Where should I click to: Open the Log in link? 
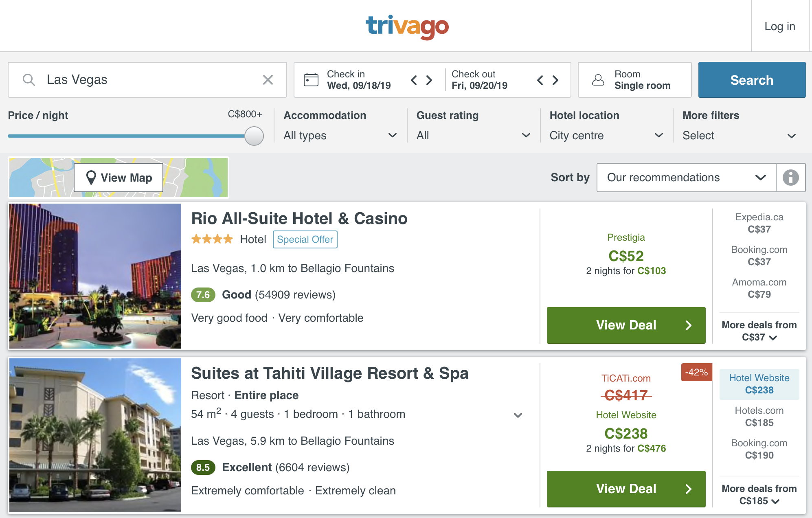tap(779, 26)
